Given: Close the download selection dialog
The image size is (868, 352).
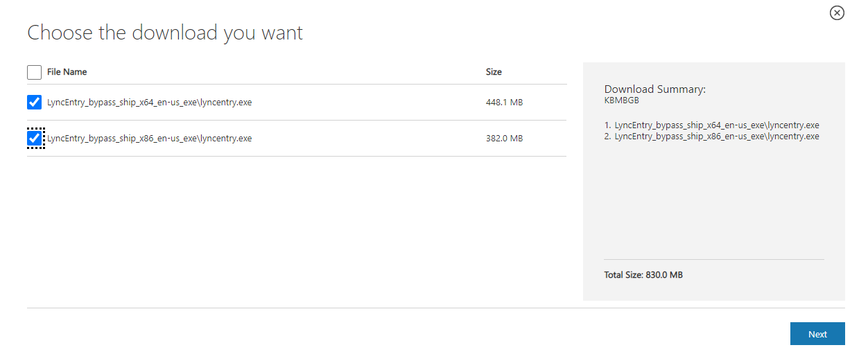Looking at the screenshot, I should tap(837, 12).
